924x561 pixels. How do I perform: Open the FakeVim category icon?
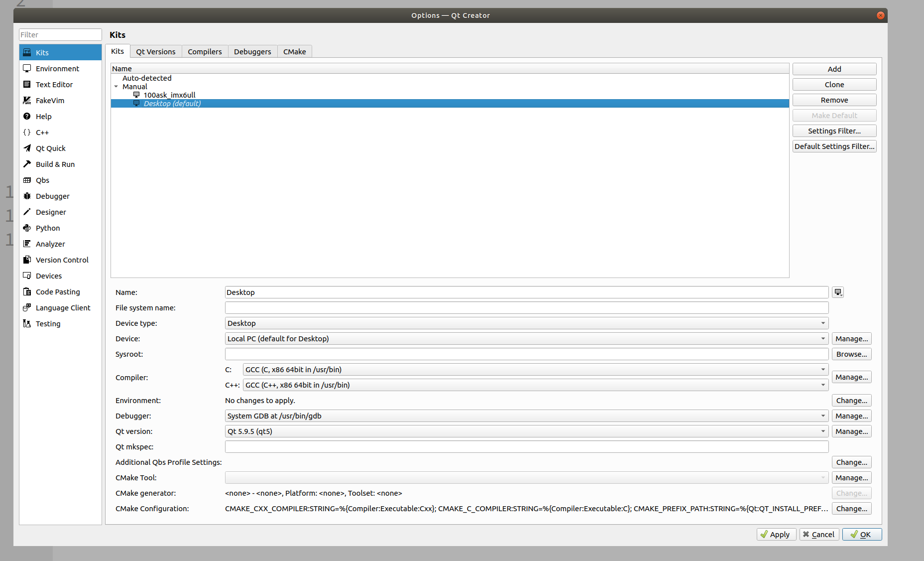27,100
